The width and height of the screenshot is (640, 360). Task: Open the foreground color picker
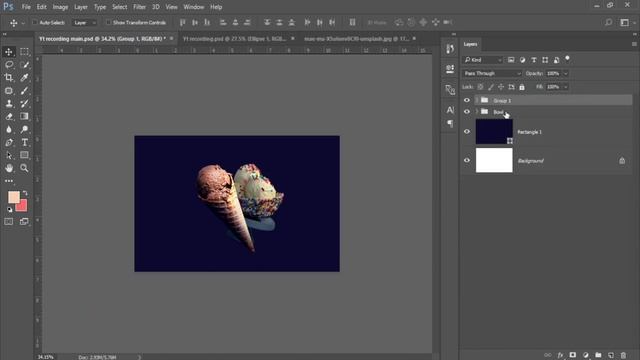(x=13, y=197)
